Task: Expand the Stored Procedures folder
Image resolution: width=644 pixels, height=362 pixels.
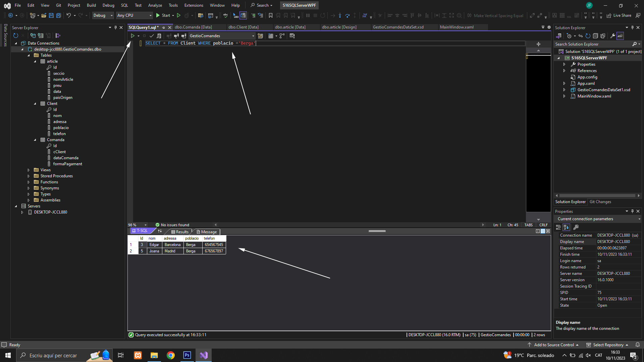Action: pos(29,176)
